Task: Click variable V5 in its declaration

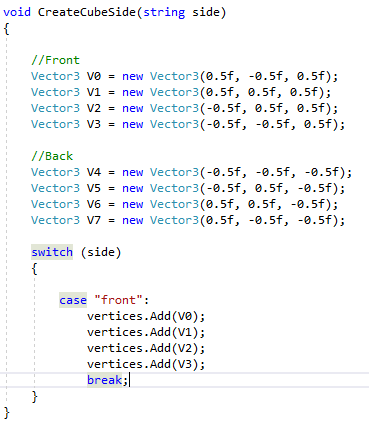Action: 94,188
